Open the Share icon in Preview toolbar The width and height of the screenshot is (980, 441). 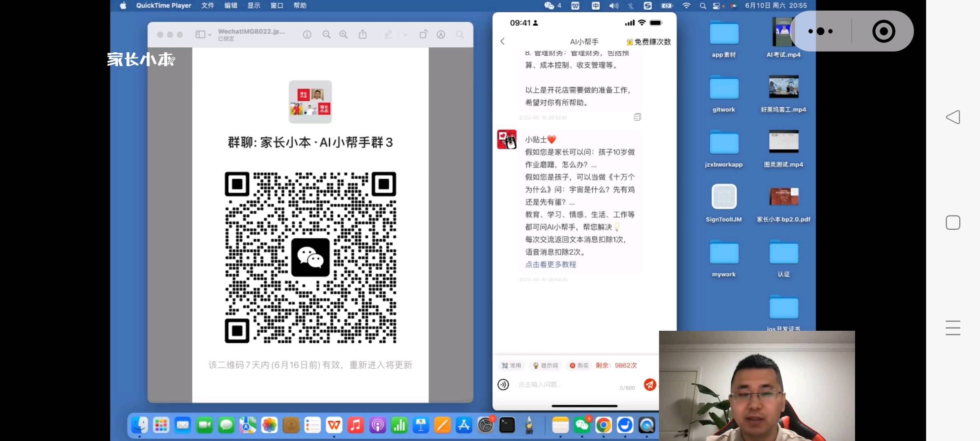pyautogui.click(x=363, y=34)
